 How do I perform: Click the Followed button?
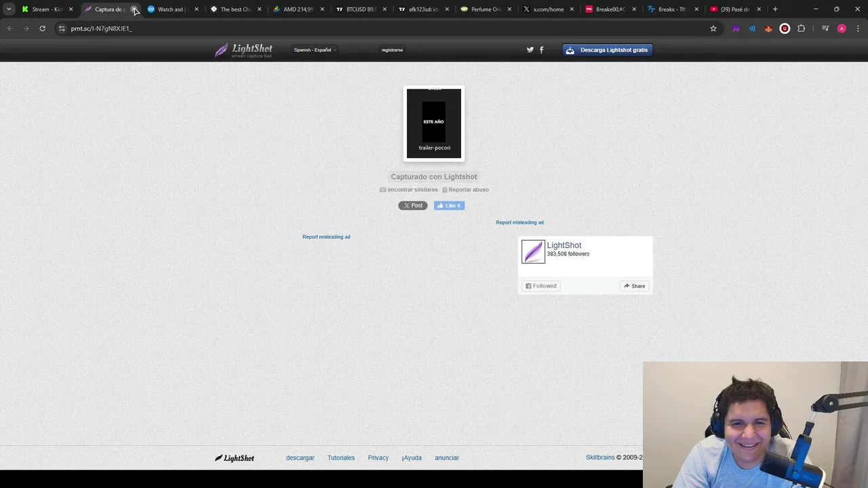(x=541, y=286)
